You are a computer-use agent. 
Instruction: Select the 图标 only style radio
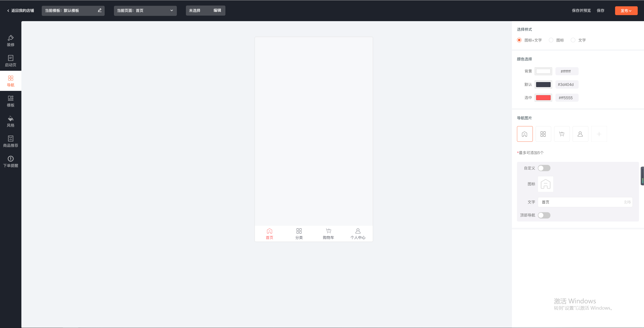point(551,40)
